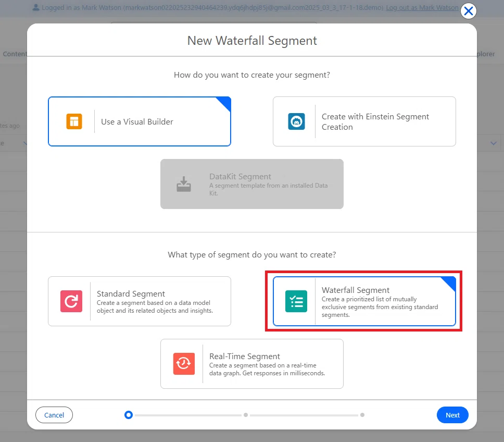
Task: Choose the Real-Time Segment card
Action: coord(252,364)
